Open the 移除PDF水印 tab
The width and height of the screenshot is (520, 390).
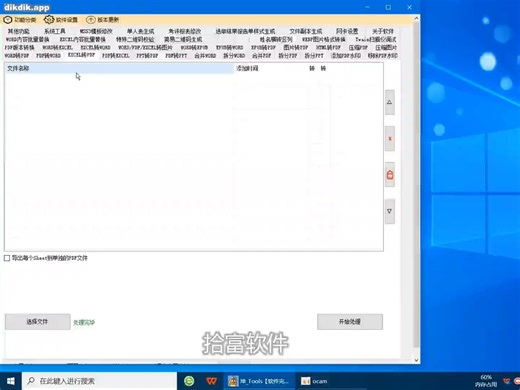383,56
